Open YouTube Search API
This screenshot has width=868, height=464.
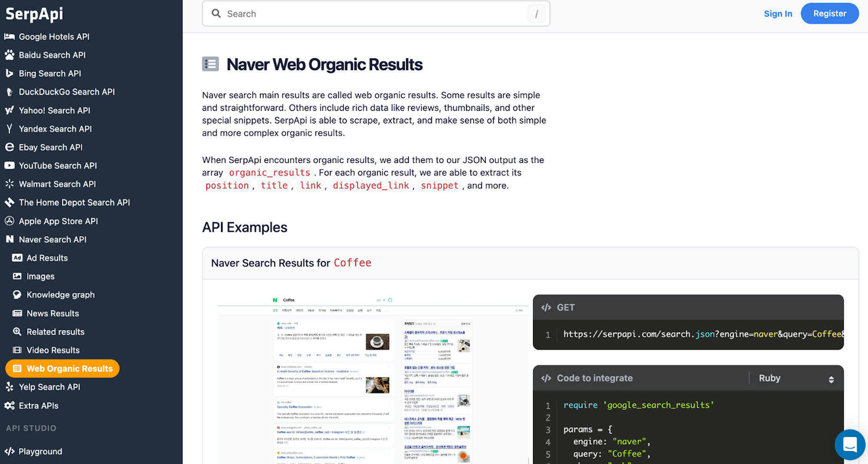58,165
